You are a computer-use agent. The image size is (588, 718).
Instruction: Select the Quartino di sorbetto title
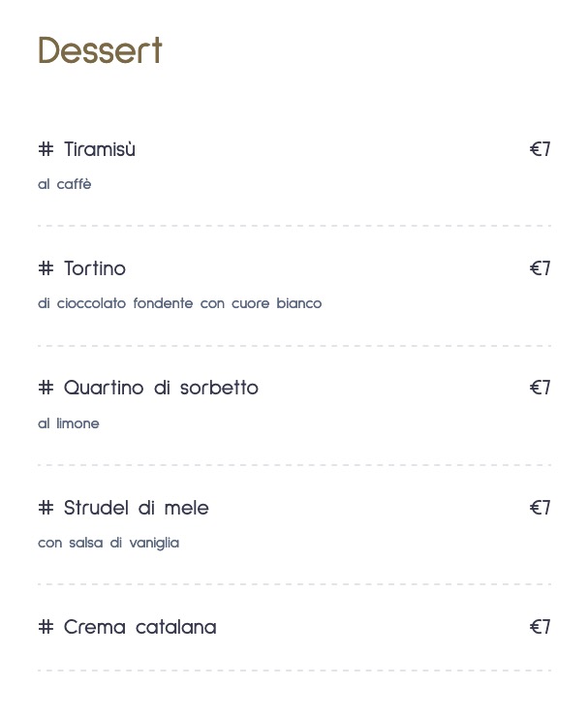161,388
